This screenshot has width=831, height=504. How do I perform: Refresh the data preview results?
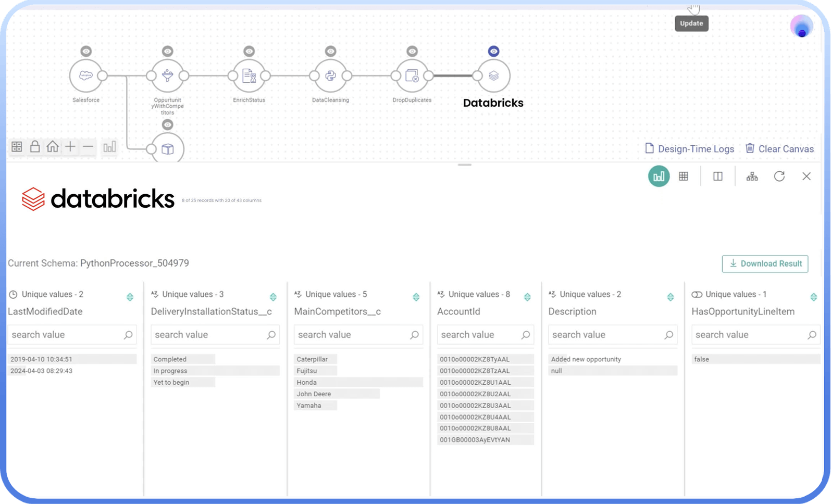(779, 177)
